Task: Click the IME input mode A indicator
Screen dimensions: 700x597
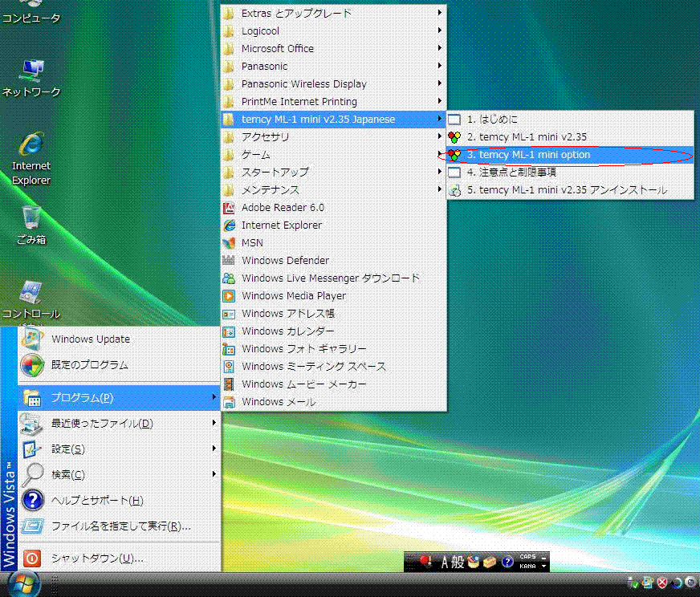Action: coord(444,562)
